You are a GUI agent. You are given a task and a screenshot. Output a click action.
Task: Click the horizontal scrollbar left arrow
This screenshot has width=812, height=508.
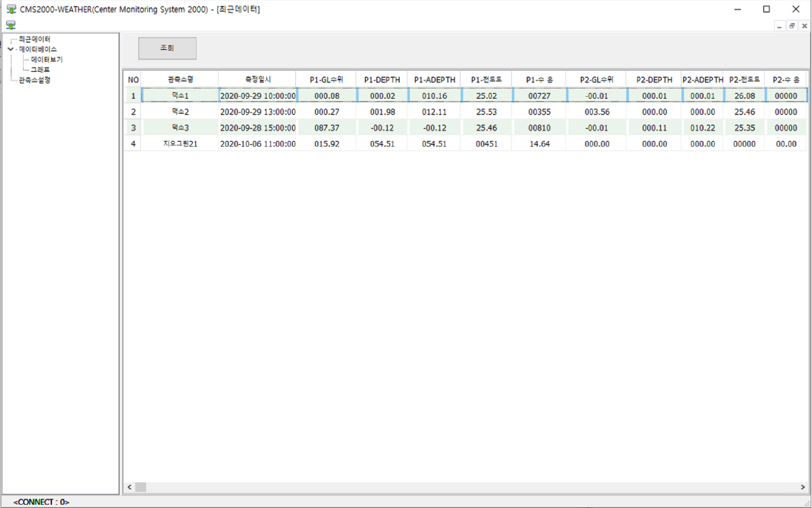130,487
